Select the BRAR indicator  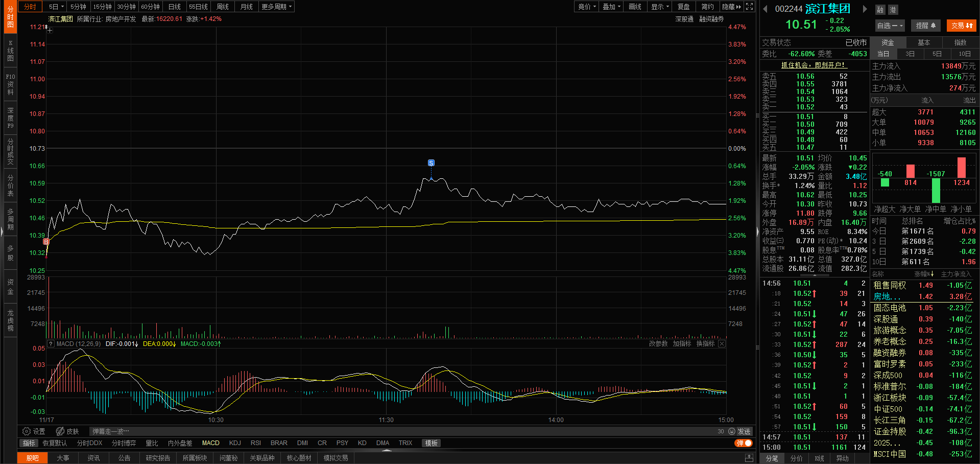tap(279, 443)
